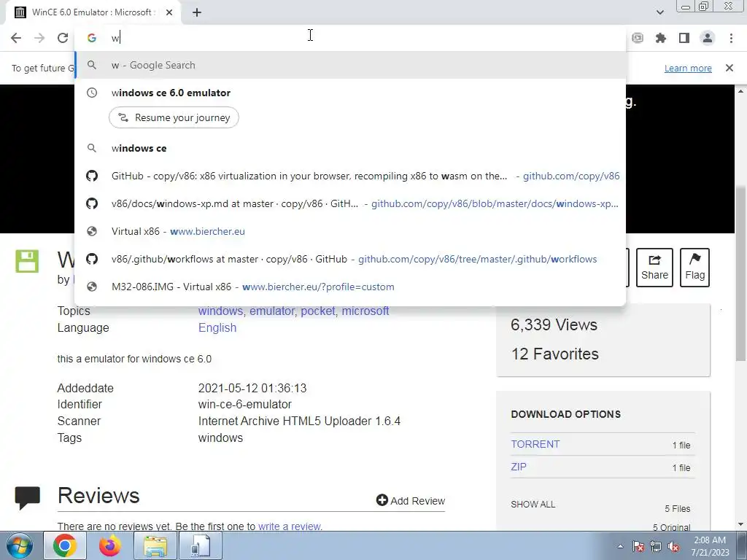
Task: Open Chrome from the taskbar
Action: [x=65, y=545]
